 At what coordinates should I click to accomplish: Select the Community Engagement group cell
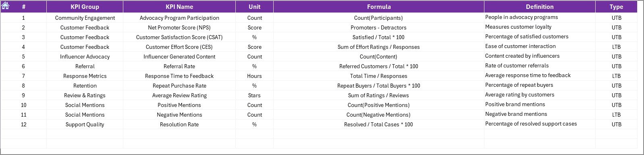[x=85, y=18]
